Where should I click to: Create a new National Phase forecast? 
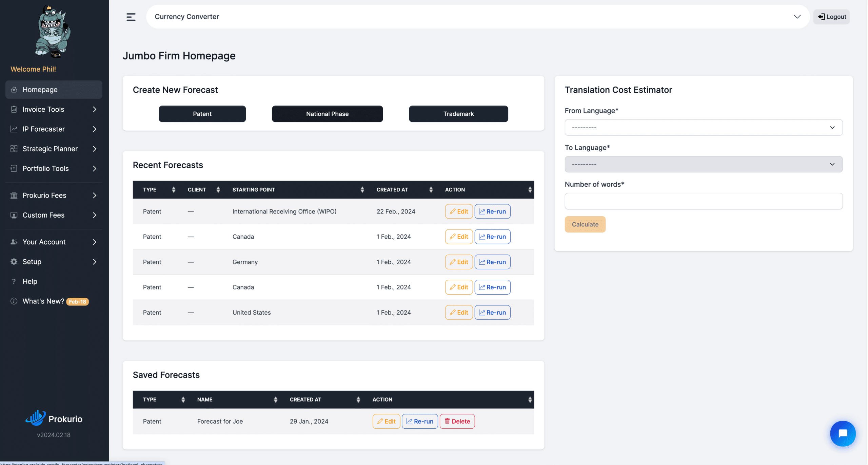click(327, 114)
